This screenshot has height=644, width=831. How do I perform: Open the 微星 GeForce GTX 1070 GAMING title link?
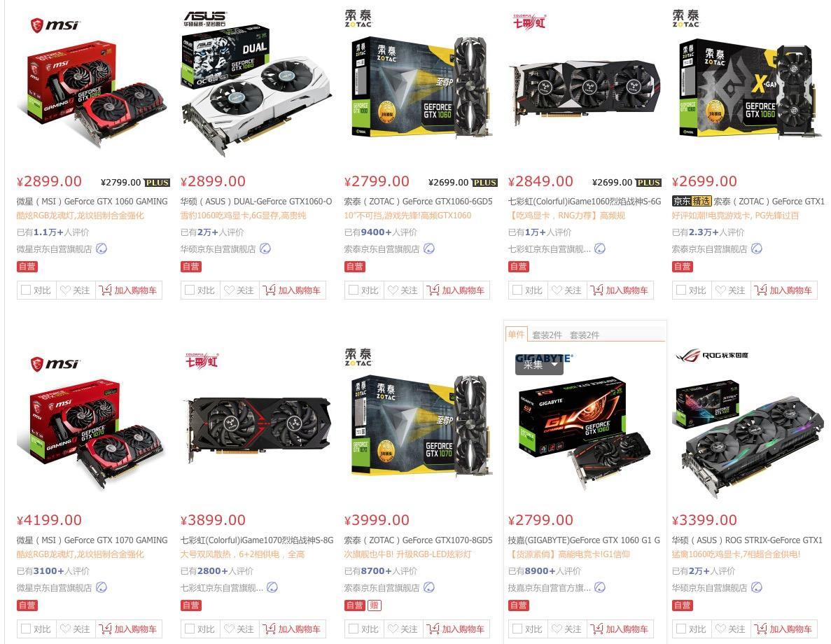[92, 540]
